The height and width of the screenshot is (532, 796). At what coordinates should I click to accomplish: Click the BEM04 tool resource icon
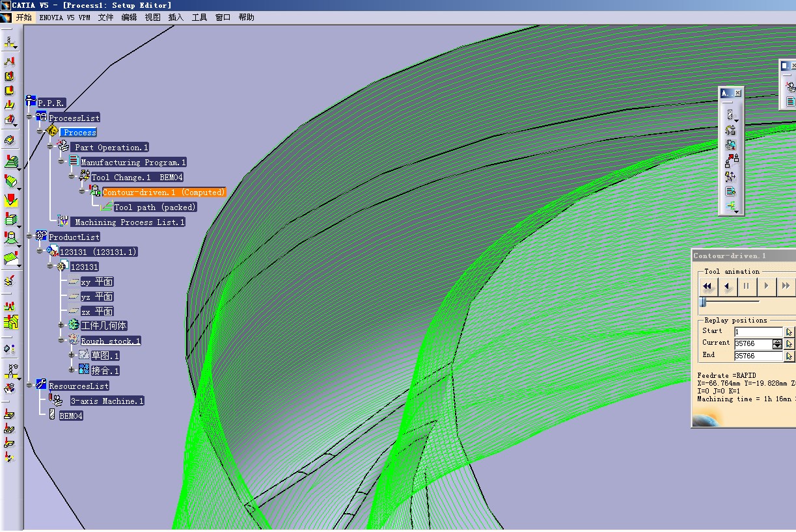click(x=52, y=415)
